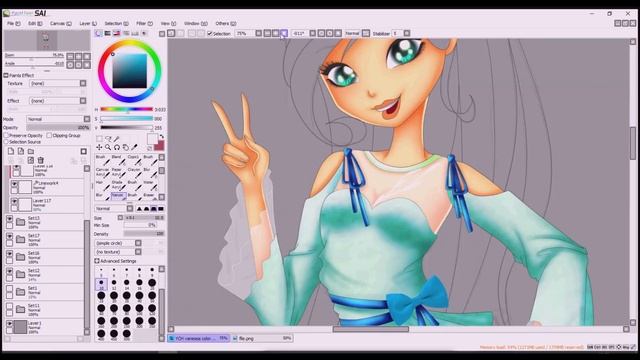The image size is (640, 360).
Task: Select the Lasso selection tool
Action: pyautogui.click(x=108, y=139)
